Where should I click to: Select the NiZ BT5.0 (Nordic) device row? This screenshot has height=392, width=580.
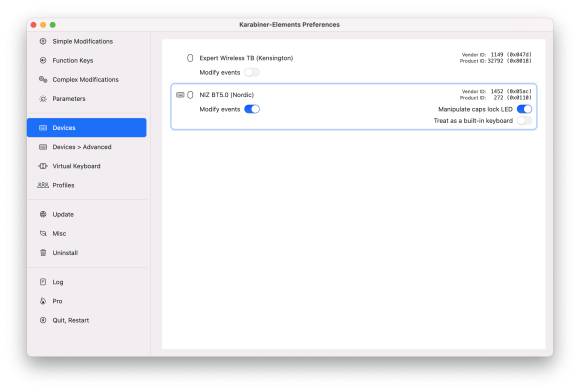point(354,107)
